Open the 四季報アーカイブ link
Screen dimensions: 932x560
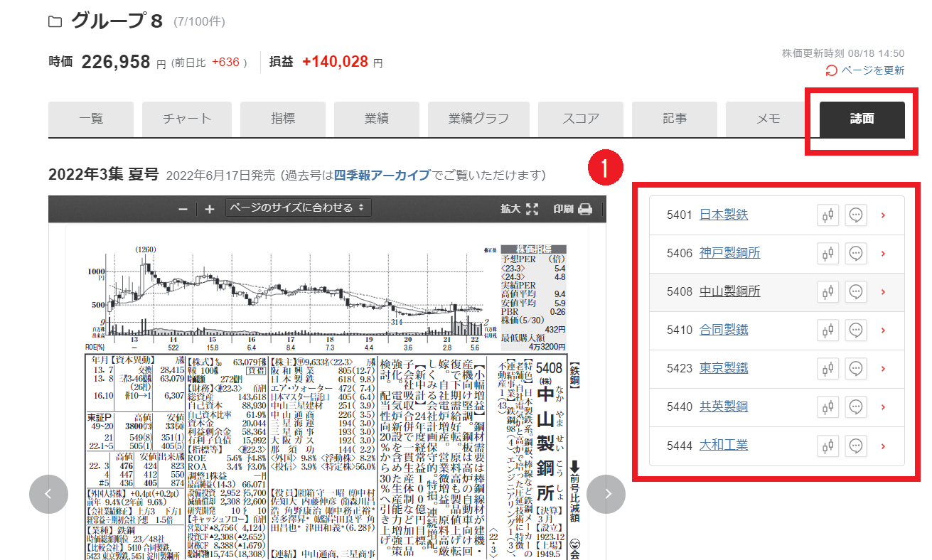tap(382, 175)
